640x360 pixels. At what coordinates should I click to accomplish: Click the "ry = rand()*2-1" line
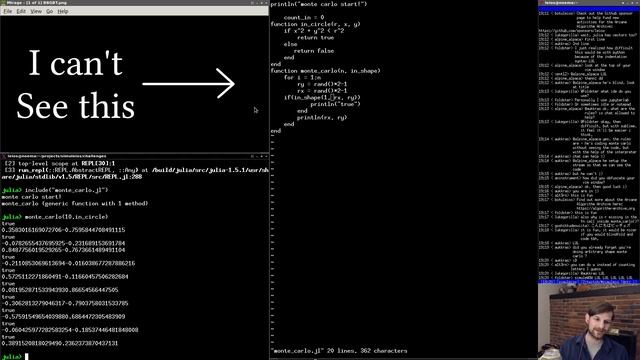322,84
